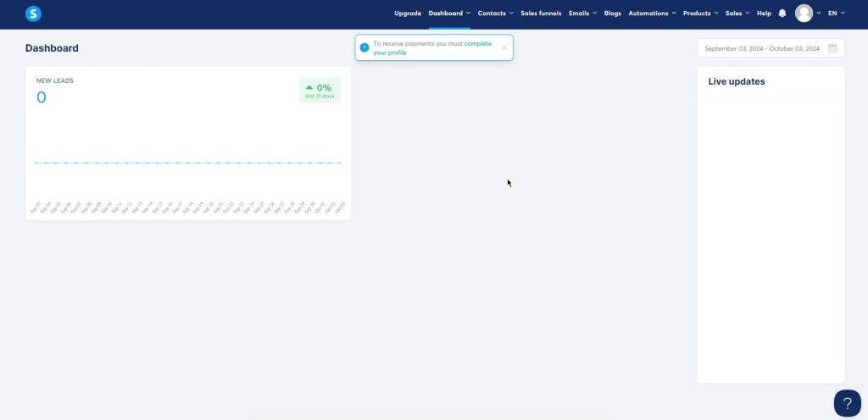This screenshot has height=420, width=868.
Task: Open the user avatar profile menu
Action: tap(804, 14)
